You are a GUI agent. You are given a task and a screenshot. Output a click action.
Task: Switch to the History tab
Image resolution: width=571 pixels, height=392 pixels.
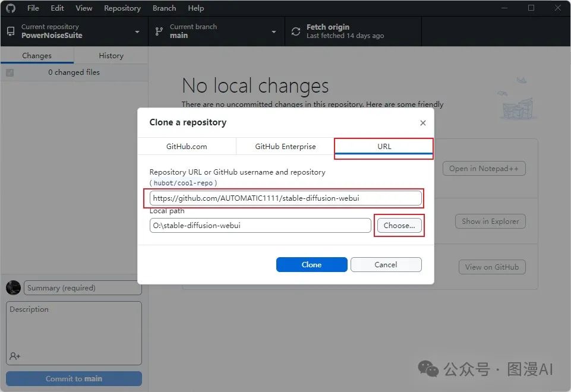pyautogui.click(x=111, y=55)
